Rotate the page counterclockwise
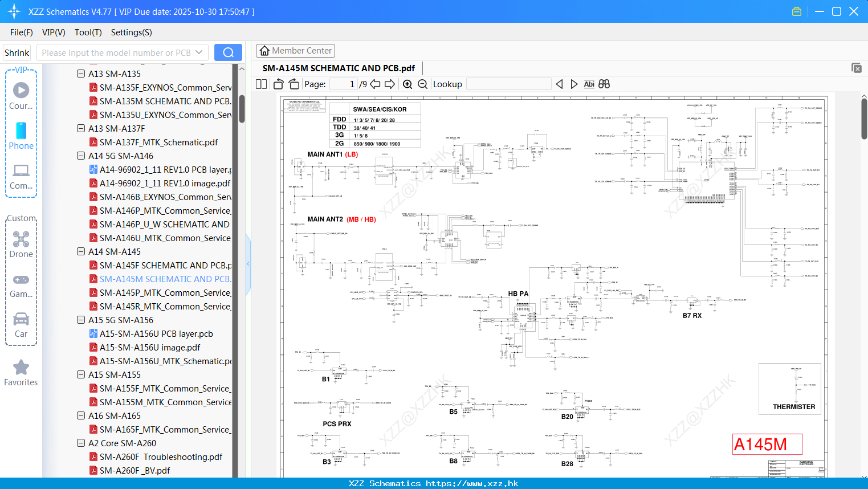868x489 pixels. (x=278, y=84)
